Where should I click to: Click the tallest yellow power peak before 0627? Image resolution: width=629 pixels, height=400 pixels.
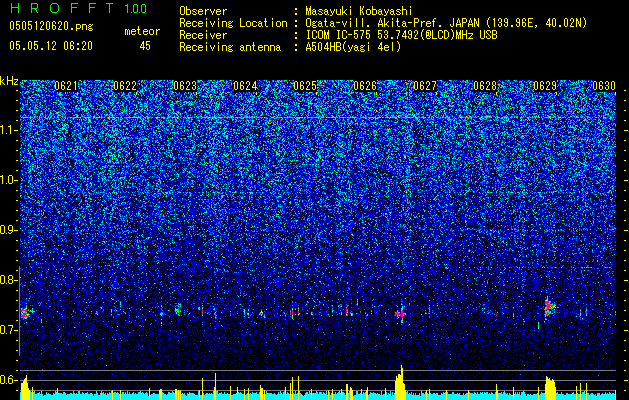(x=400, y=383)
